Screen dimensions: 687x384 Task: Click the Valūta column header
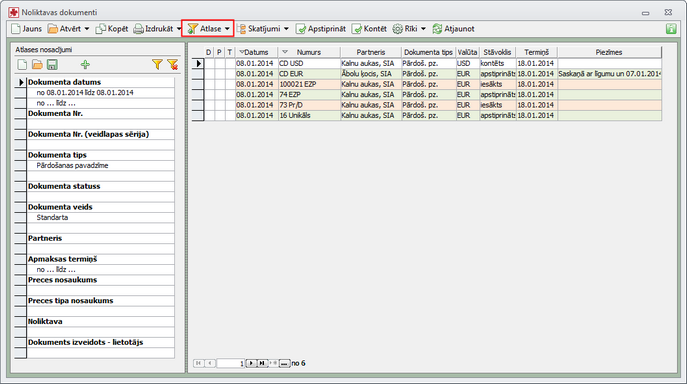pos(467,52)
